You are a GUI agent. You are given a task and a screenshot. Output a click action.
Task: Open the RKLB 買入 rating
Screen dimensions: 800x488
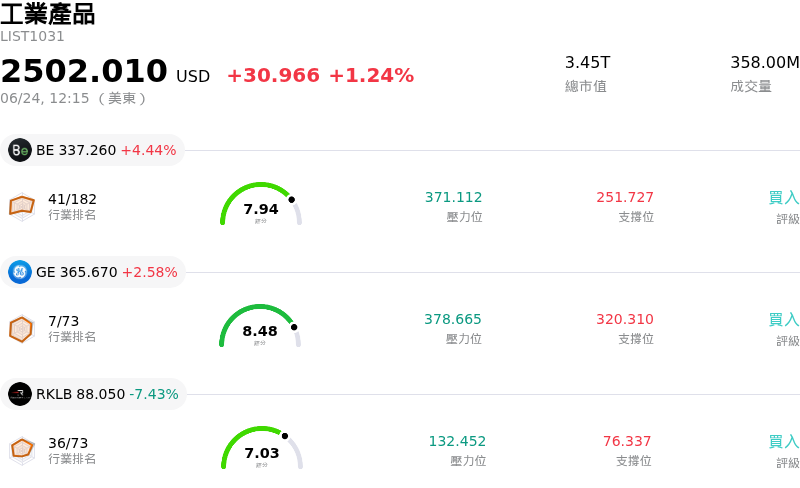[784, 442]
